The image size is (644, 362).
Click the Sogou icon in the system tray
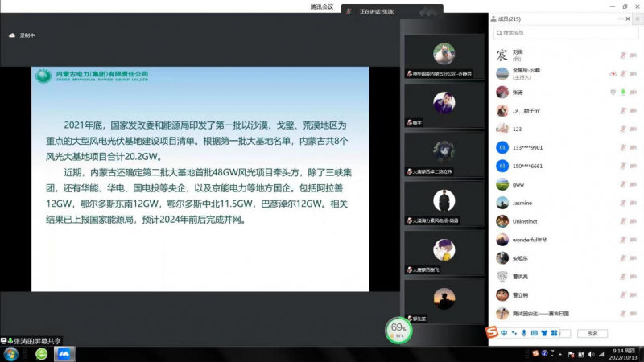535,353
